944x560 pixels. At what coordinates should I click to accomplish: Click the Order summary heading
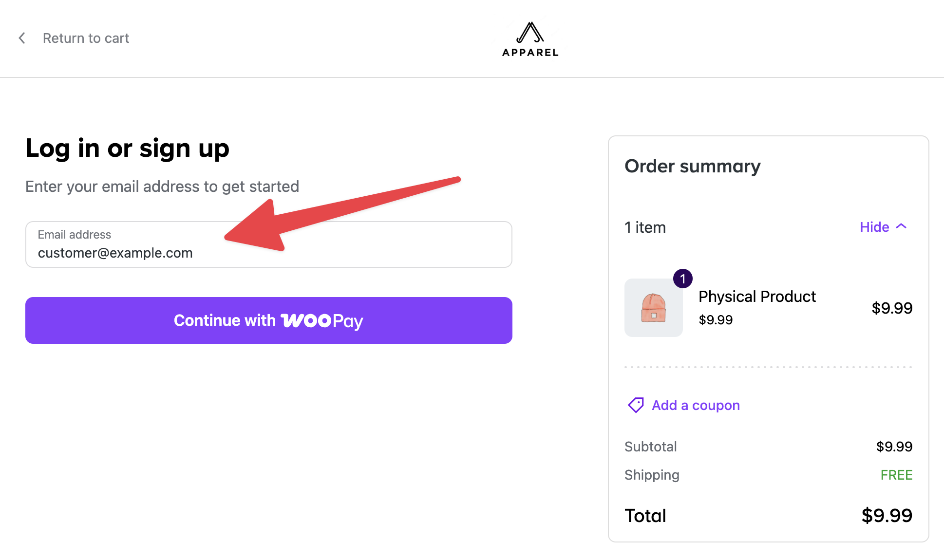pos(692,166)
